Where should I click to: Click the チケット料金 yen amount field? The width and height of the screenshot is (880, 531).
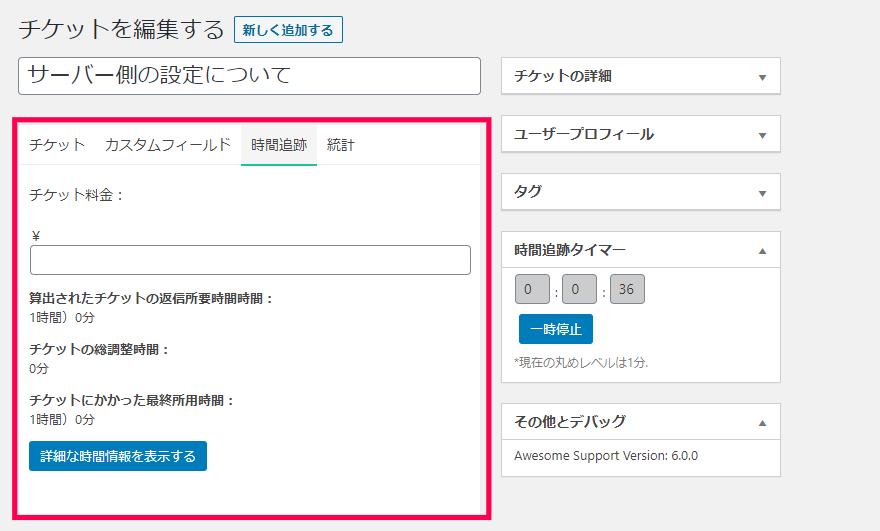250,260
